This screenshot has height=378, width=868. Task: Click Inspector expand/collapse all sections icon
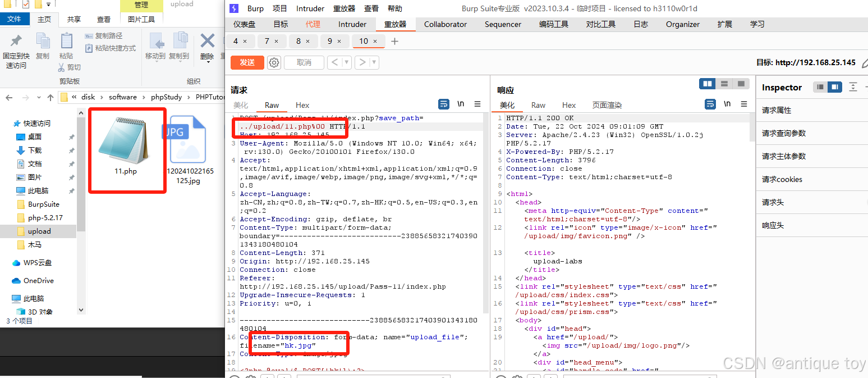(853, 87)
